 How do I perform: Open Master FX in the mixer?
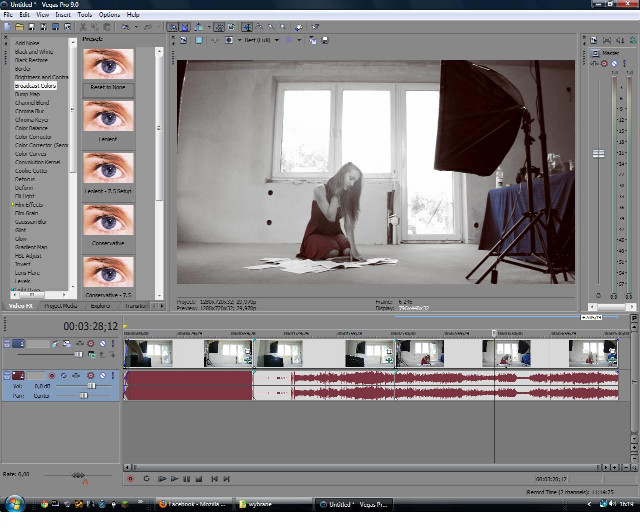coord(594,63)
